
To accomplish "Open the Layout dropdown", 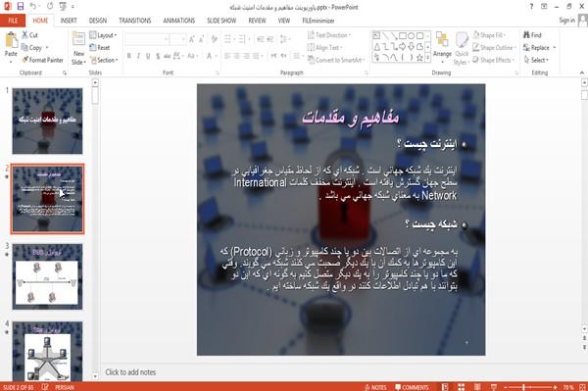I will click(x=103, y=35).
